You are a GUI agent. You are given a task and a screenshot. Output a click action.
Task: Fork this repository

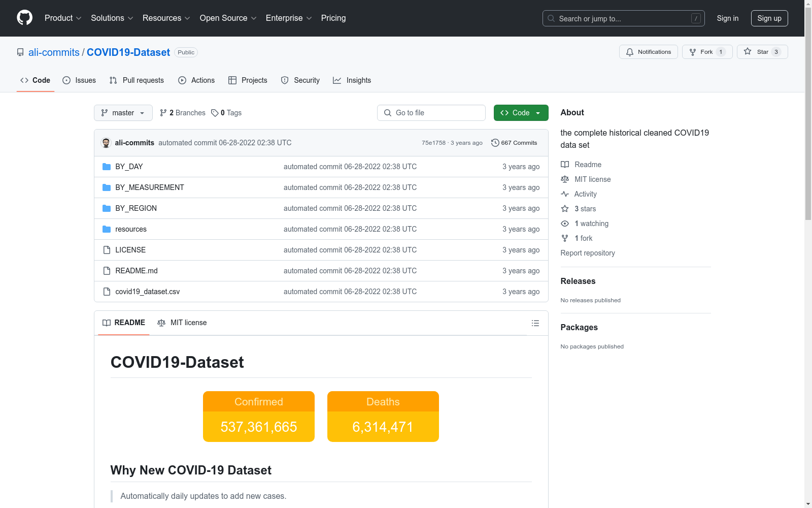pyautogui.click(x=707, y=52)
